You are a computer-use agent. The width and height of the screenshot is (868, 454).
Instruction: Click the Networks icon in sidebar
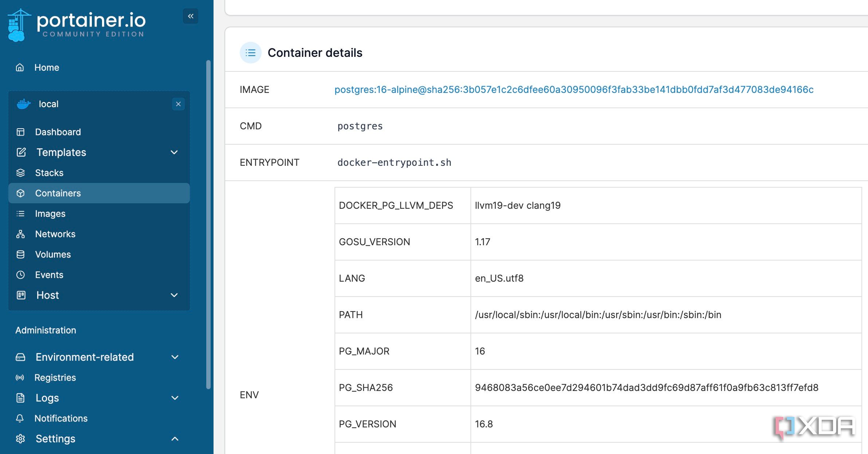click(x=21, y=234)
